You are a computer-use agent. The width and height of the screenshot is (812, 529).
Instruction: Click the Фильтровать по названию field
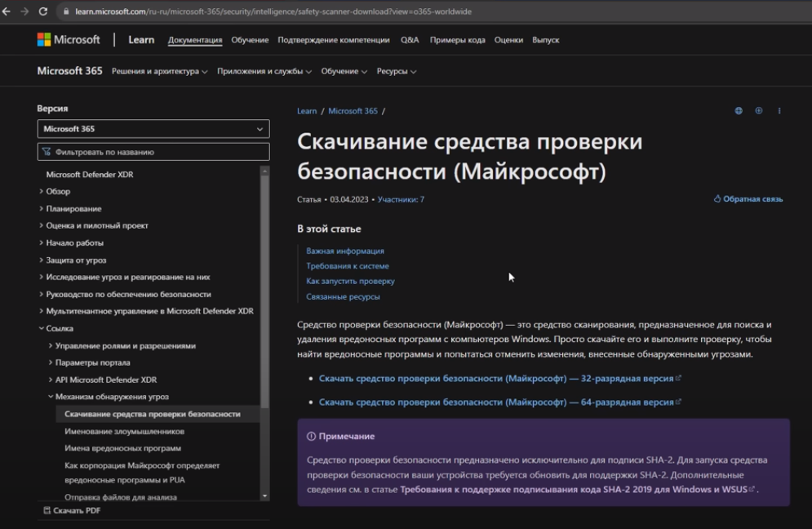[153, 152]
